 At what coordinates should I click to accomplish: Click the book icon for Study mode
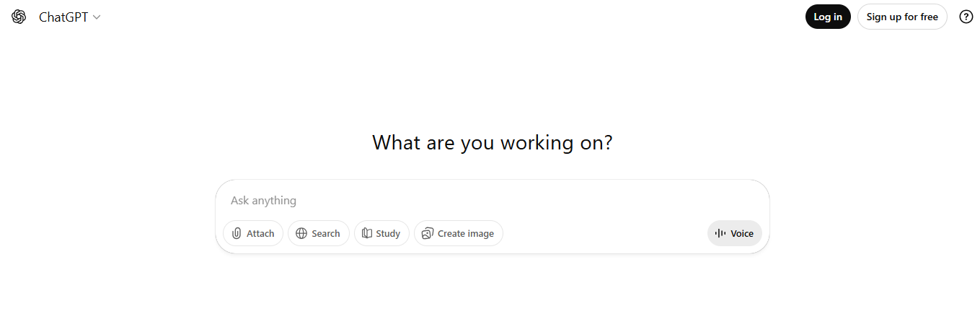point(366,233)
